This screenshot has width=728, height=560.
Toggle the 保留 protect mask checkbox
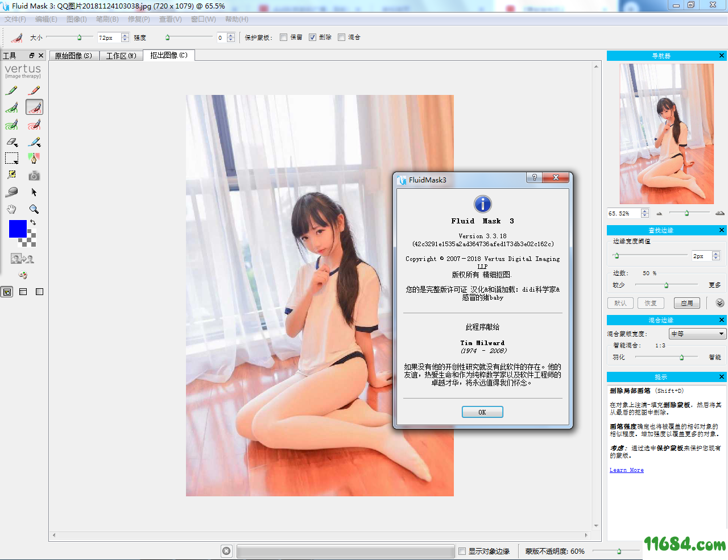point(283,38)
